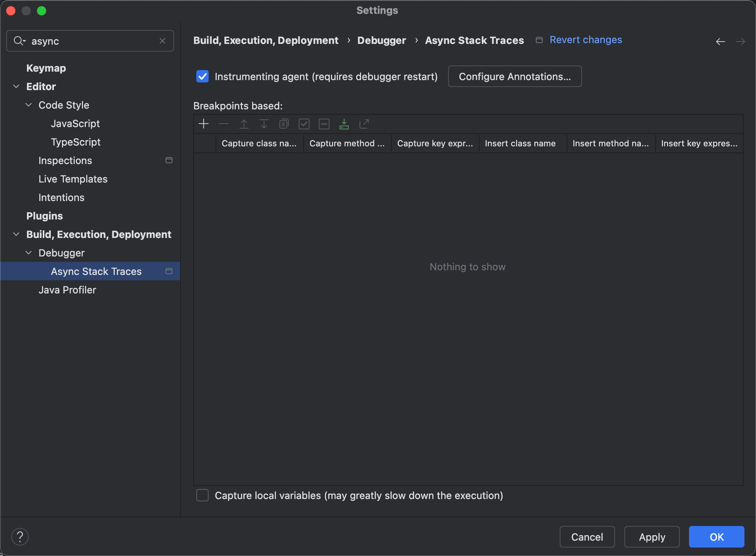This screenshot has width=756, height=556.
Task: Enable Capture local variables checkbox
Action: (202, 495)
